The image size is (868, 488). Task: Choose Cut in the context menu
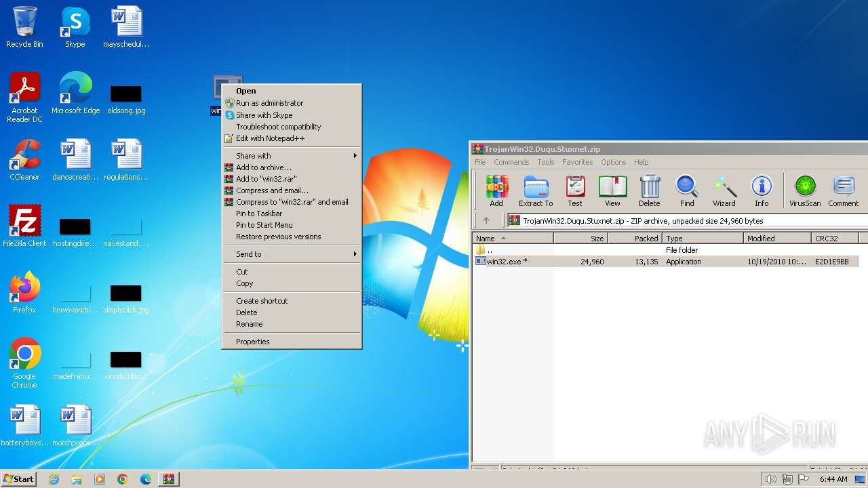click(292, 272)
